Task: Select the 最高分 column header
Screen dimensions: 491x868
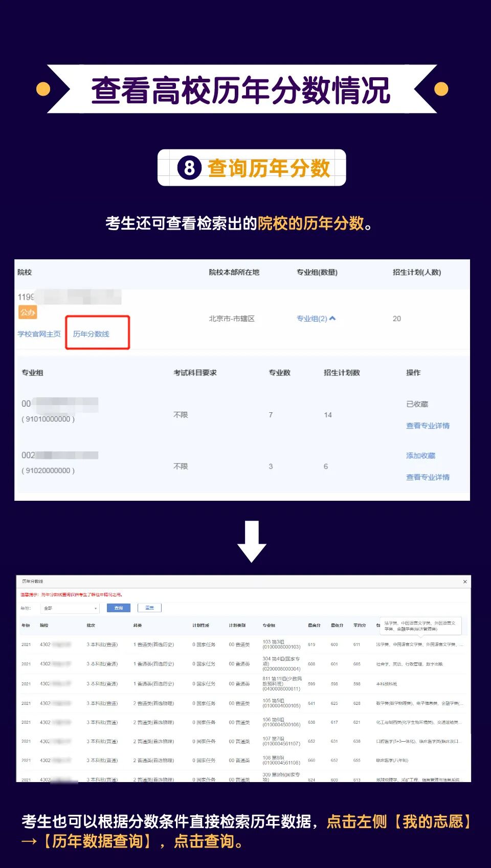Action: pyautogui.click(x=314, y=626)
